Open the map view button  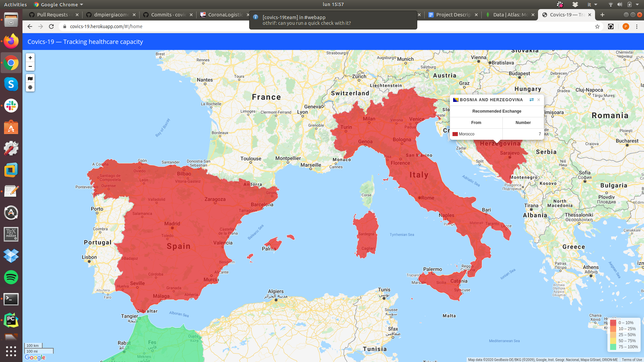point(30,78)
